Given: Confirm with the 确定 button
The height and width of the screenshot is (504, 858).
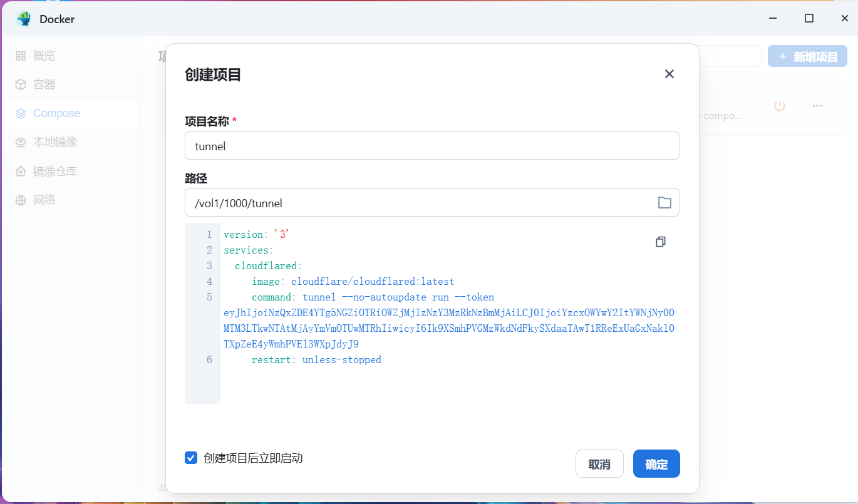Looking at the screenshot, I should pos(656,464).
